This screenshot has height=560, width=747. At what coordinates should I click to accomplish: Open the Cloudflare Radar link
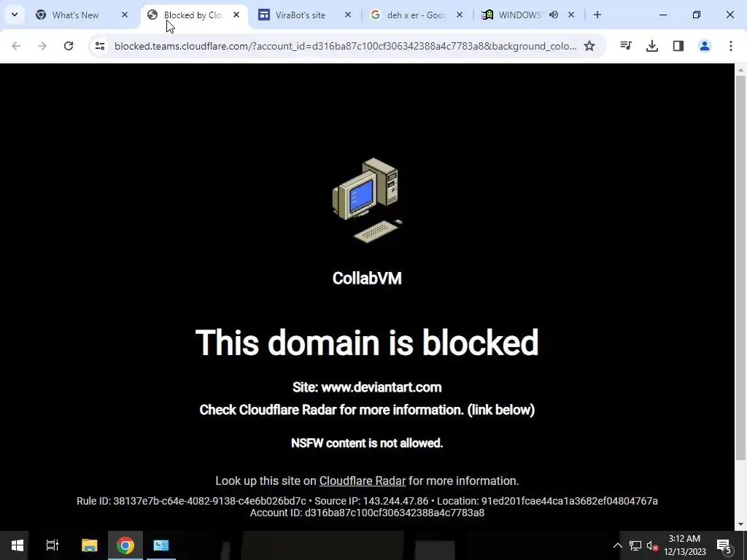(362, 481)
